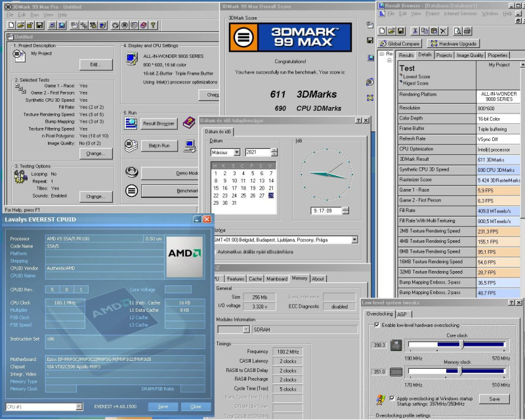Screen dimensions: 525x420
Task: Click Printer icon in Result Browser toolbar
Action: (467, 31)
